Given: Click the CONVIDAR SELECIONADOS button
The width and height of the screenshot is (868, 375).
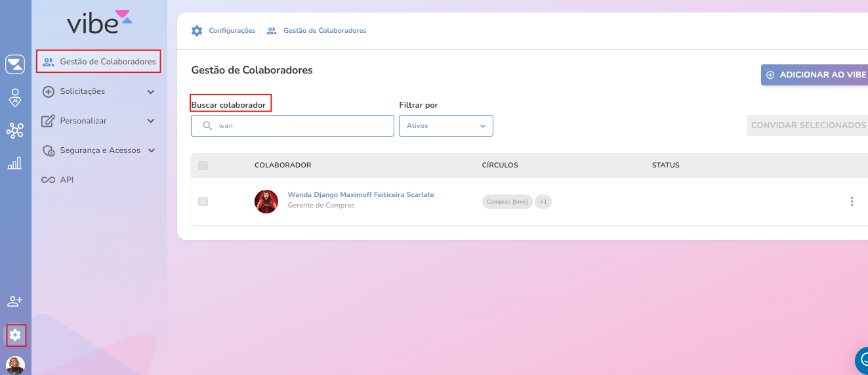Looking at the screenshot, I should click(808, 125).
